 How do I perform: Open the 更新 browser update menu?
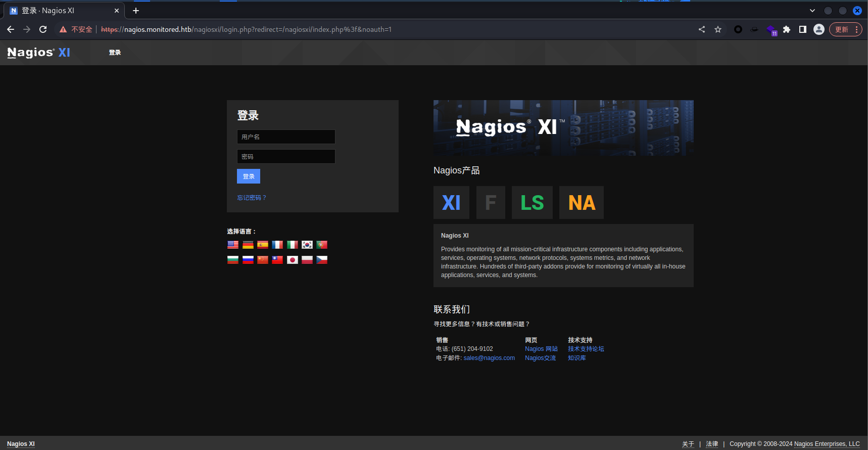click(x=846, y=29)
